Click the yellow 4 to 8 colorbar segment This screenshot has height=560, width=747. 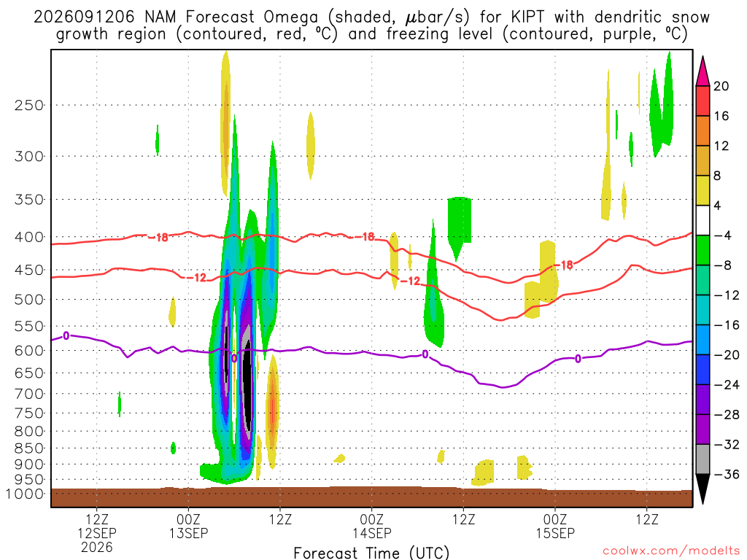coord(703,190)
